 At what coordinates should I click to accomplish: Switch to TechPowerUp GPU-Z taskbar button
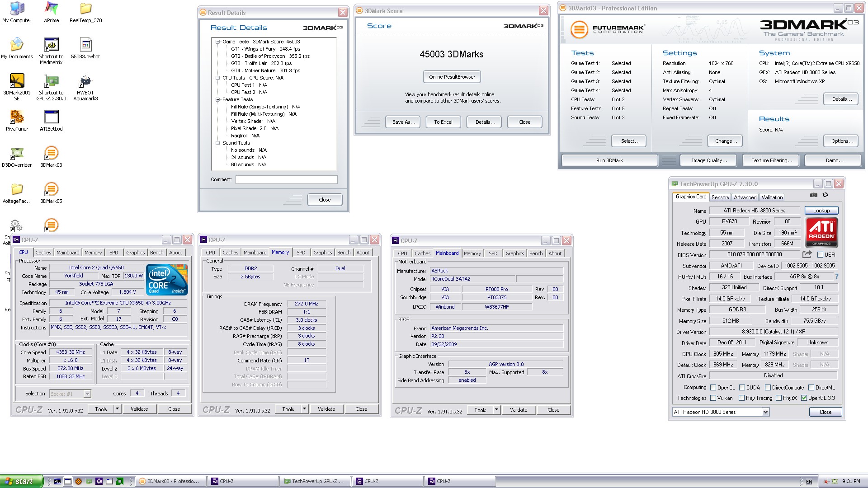click(314, 481)
